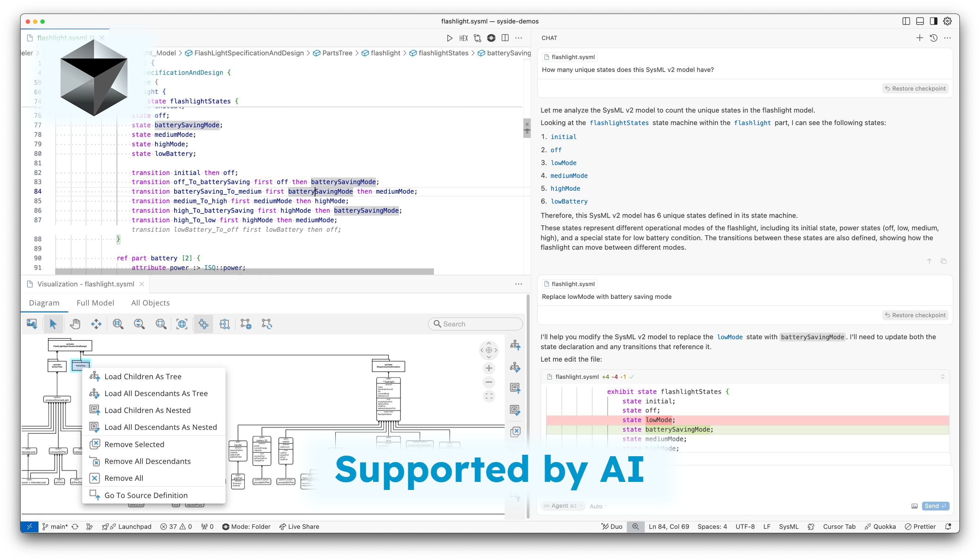Click the fit-to-screen globe icon
This screenshot has height=560, width=980.
pos(182,324)
